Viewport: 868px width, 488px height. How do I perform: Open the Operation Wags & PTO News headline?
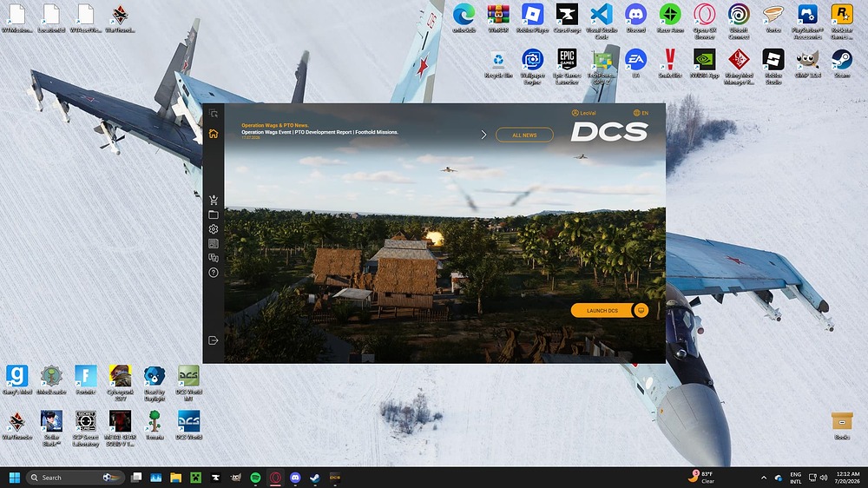275,125
